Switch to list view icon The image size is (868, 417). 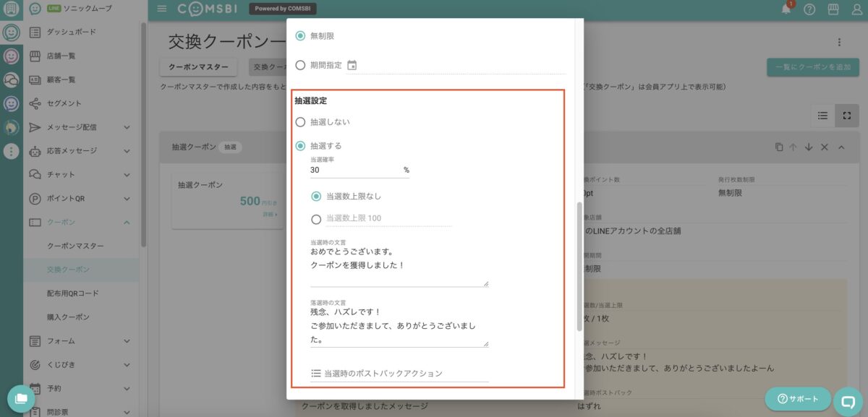pos(822,115)
